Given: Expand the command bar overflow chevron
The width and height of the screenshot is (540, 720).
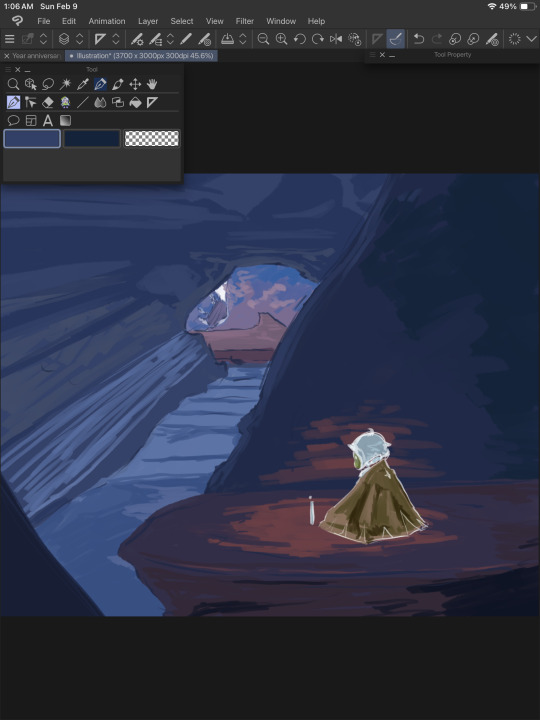Looking at the screenshot, I should click(x=531, y=39).
